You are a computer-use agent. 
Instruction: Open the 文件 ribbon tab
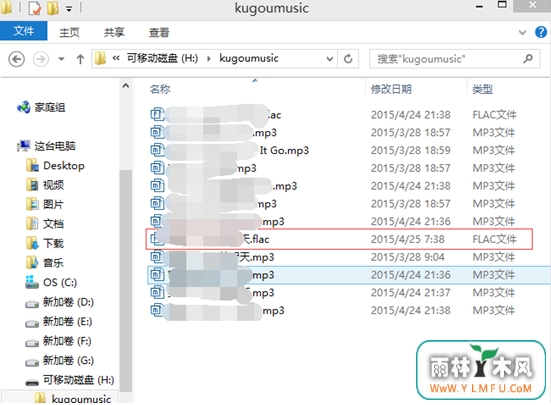point(24,31)
